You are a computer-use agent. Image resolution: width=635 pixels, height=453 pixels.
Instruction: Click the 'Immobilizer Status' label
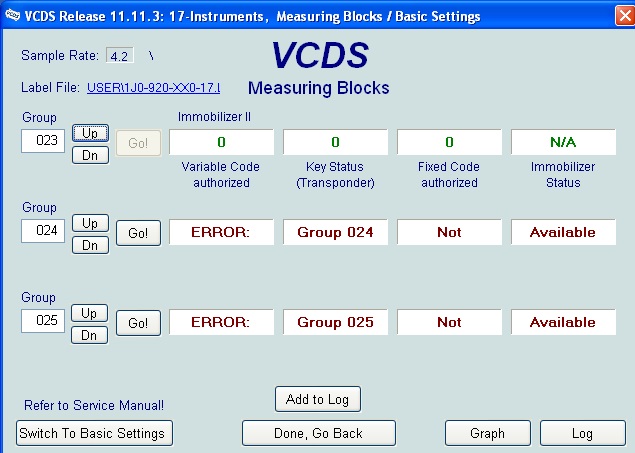(563, 174)
